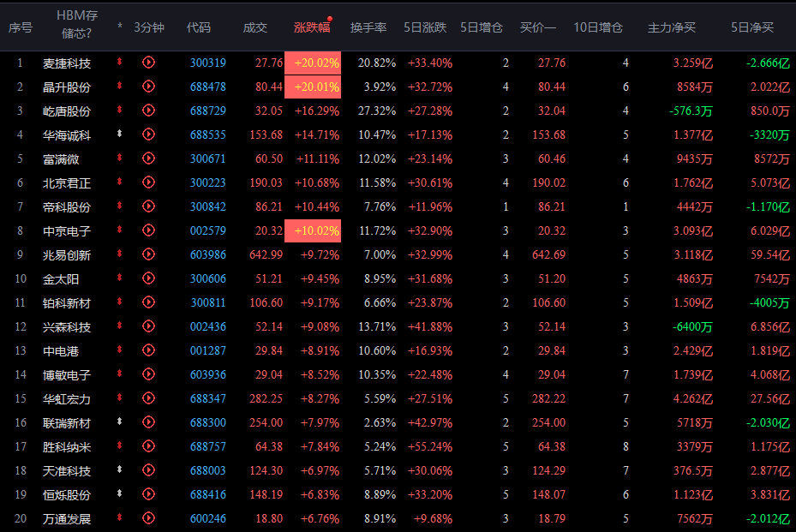Sort by 5日涨跌 column header
Screen dimensions: 796x532
(x=425, y=27)
